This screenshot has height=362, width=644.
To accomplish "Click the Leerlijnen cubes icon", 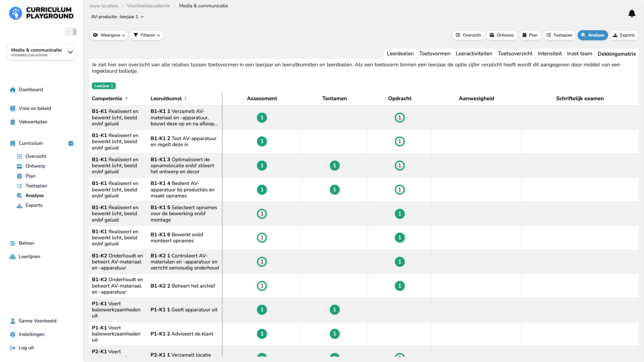I will [x=13, y=257].
